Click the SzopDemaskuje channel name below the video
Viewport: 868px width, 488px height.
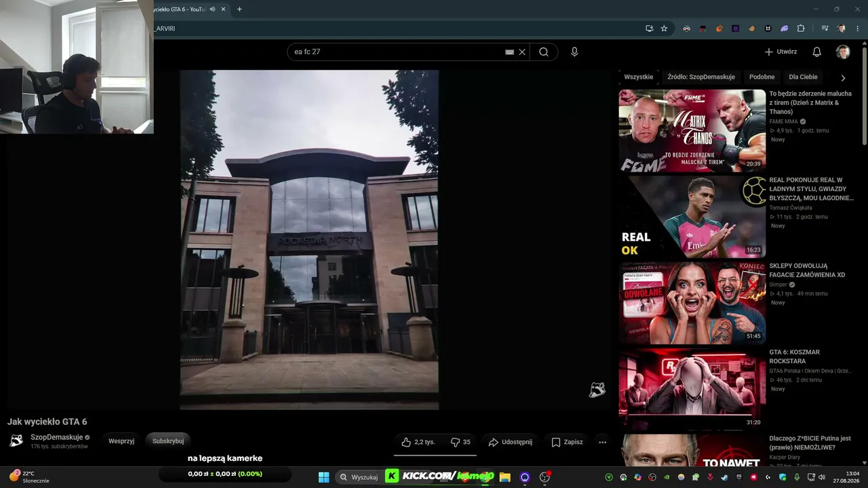pyautogui.click(x=57, y=437)
